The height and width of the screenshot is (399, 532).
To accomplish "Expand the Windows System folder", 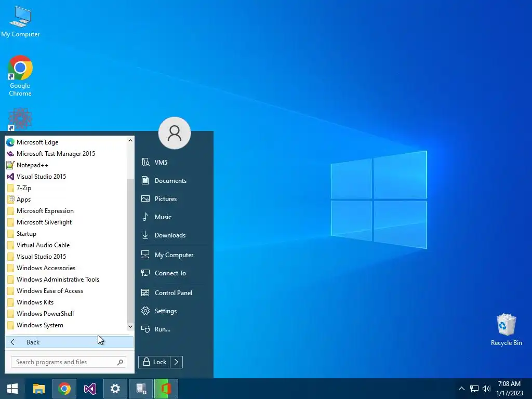I will pyautogui.click(x=66, y=325).
